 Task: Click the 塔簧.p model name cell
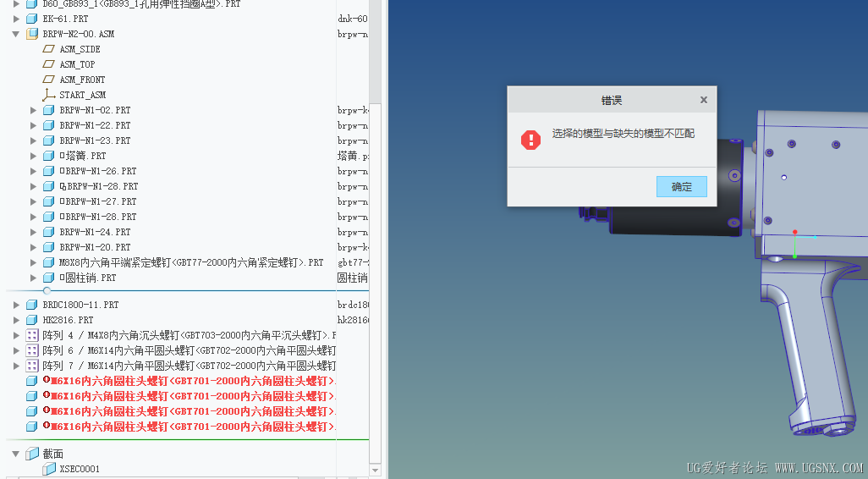coord(353,157)
